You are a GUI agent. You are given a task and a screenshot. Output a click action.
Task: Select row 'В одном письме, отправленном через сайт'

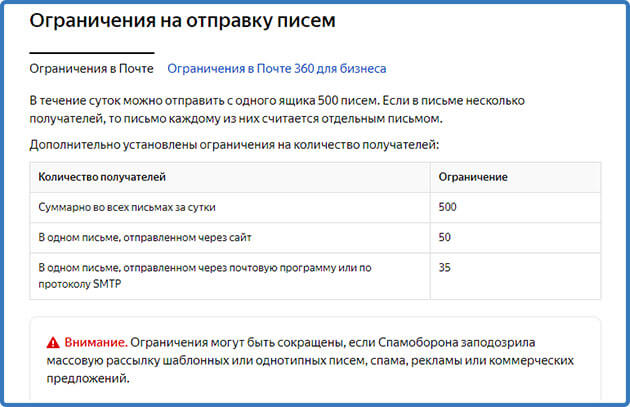[315, 237]
